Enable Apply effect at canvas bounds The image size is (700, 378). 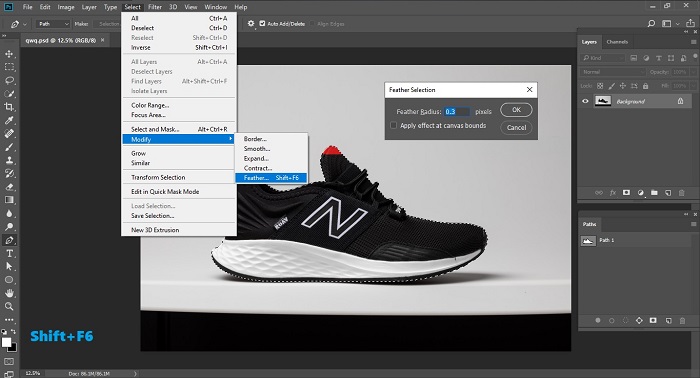tap(393, 125)
